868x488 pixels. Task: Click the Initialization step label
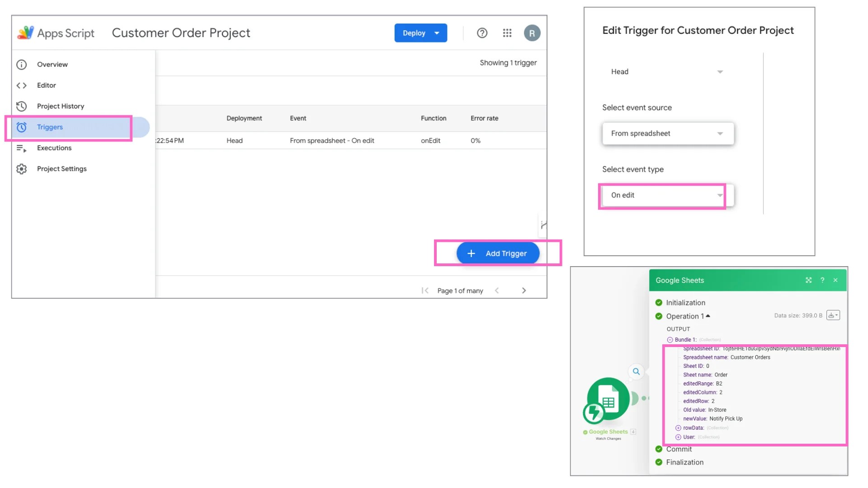[x=685, y=303]
